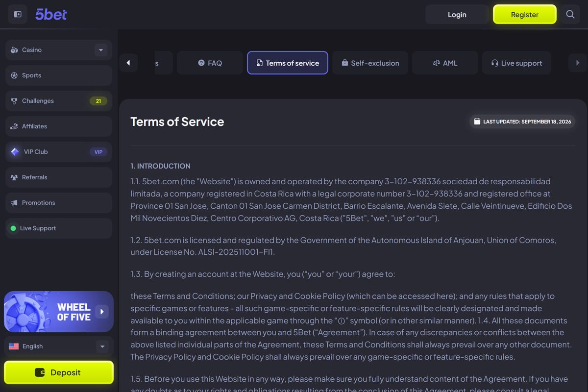Viewport: 588px width, 392px height.
Task: Click the Login button
Action: pos(457,15)
